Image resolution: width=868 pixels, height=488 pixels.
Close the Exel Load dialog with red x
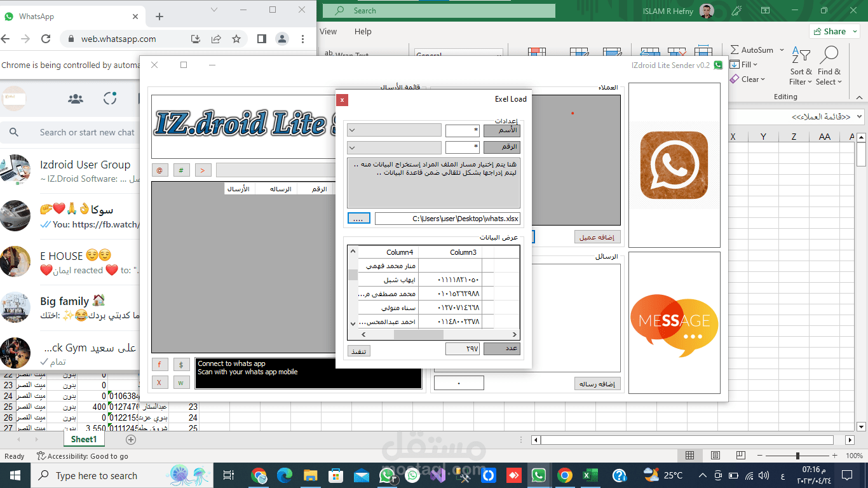pyautogui.click(x=342, y=100)
